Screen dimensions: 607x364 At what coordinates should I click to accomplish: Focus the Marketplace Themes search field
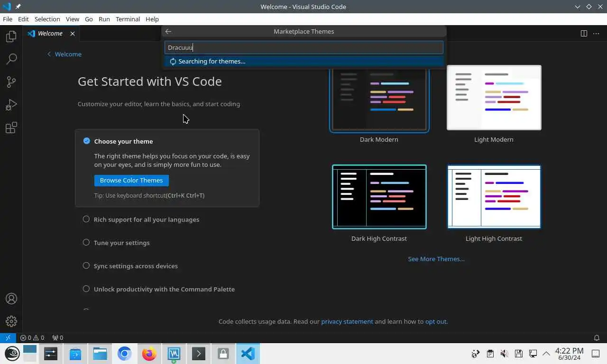click(304, 47)
